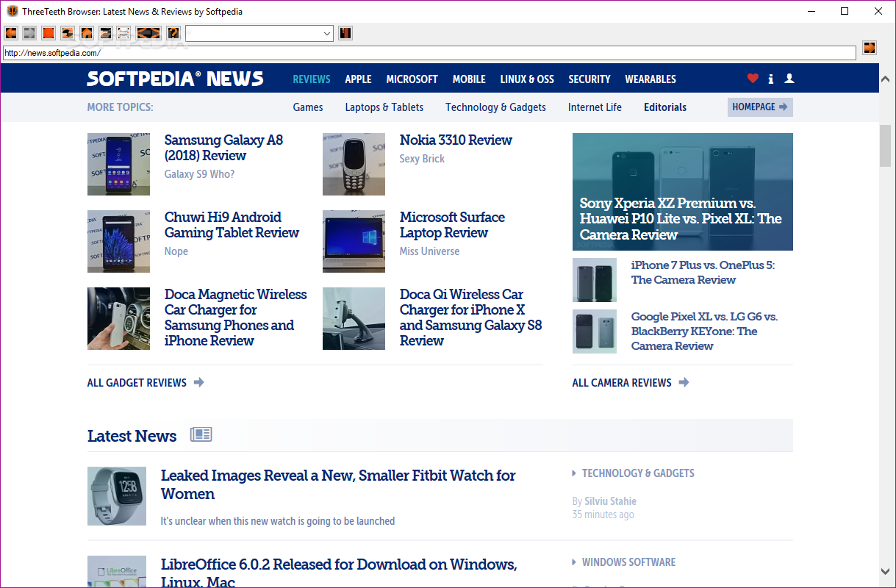This screenshot has width=896, height=588.
Task: Click the ThreeTeeth Browser title bar app icon
Action: click(x=12, y=11)
